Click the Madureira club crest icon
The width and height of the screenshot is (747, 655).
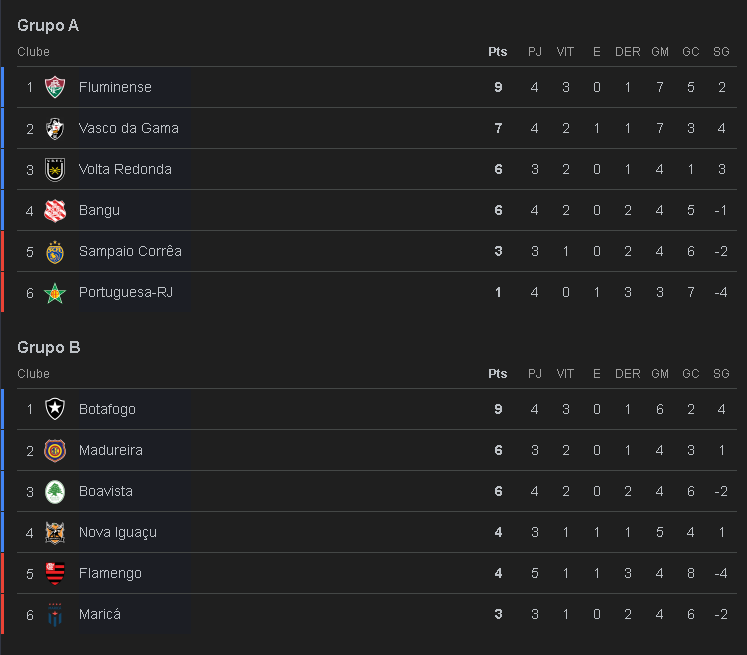click(x=55, y=450)
